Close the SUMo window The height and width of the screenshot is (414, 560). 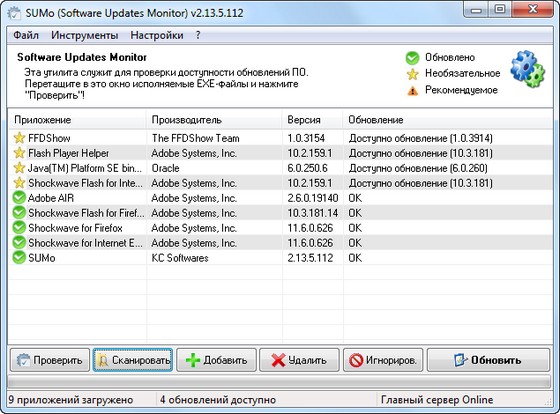pos(533,10)
